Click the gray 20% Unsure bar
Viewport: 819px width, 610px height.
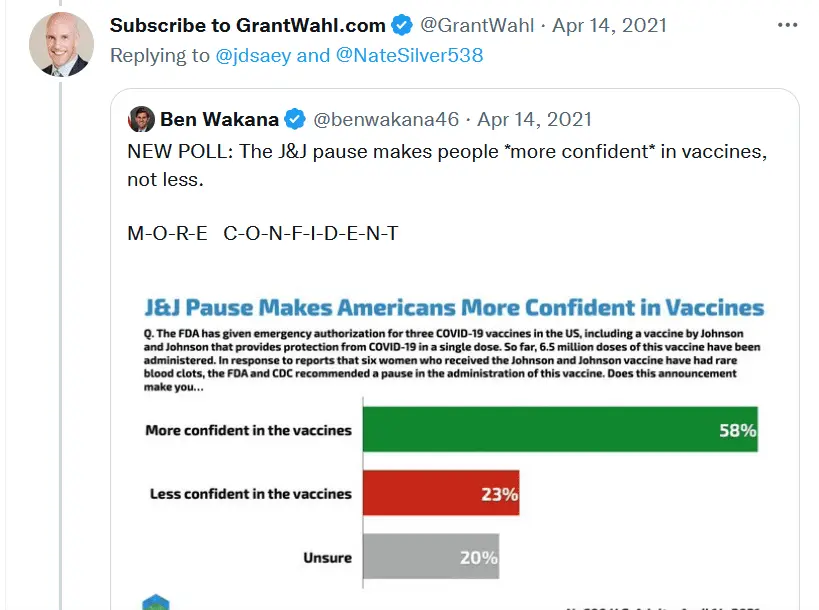click(430, 557)
